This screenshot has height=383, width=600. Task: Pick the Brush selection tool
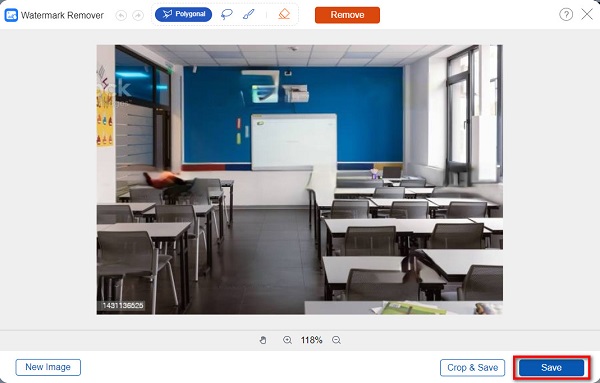click(x=248, y=15)
